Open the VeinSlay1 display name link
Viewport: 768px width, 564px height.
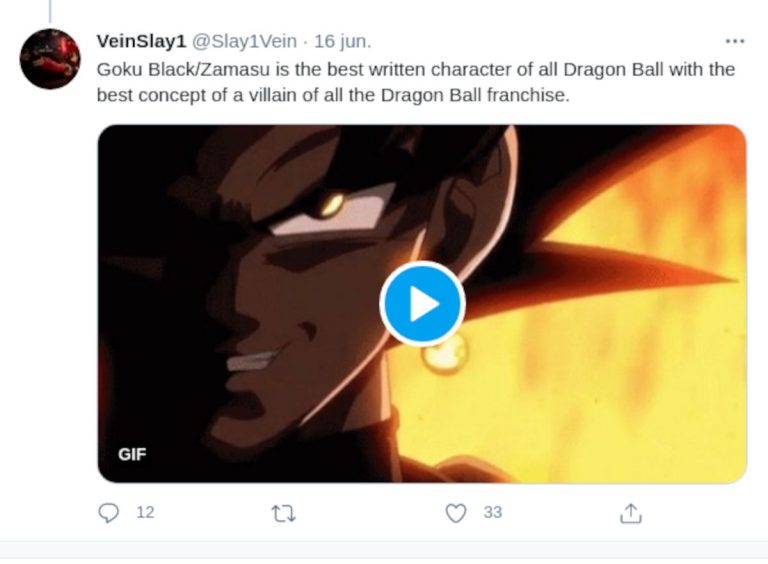click(x=141, y=41)
